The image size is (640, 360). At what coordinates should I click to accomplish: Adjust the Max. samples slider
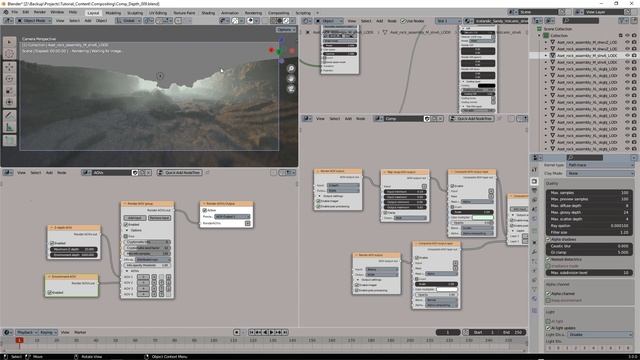pos(589,192)
